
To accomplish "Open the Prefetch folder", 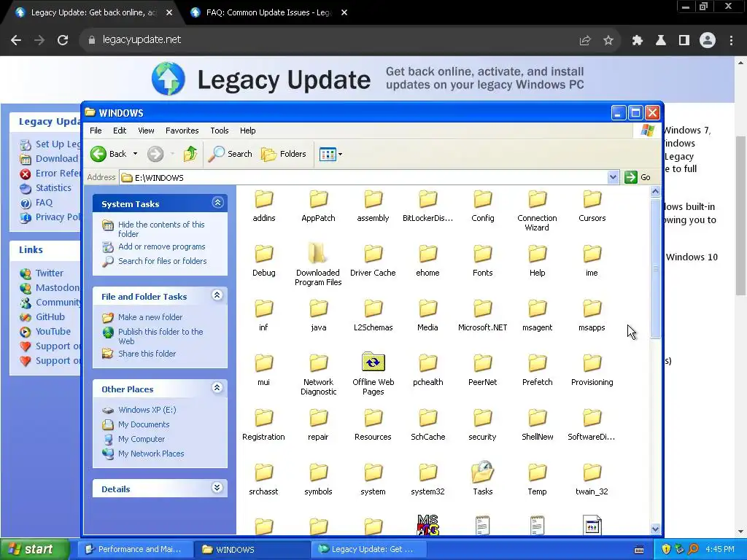I will point(538,370).
